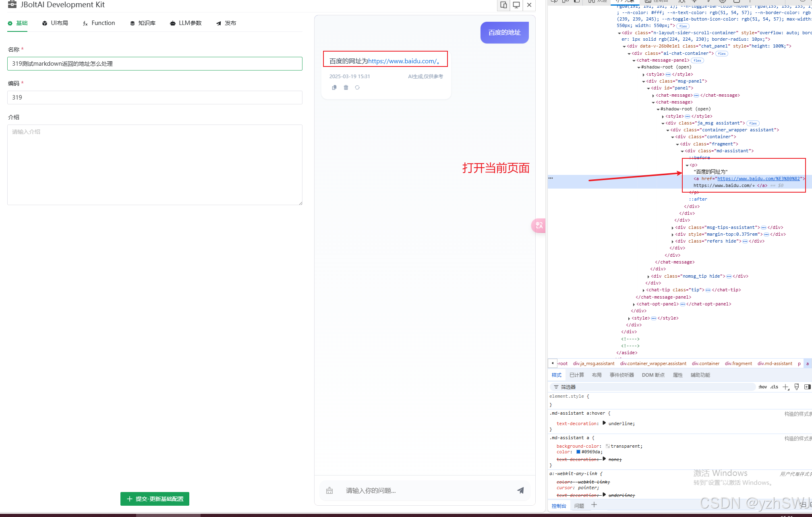Open color picker for #0969da swatch
The height and width of the screenshot is (517, 812).
tap(578, 452)
